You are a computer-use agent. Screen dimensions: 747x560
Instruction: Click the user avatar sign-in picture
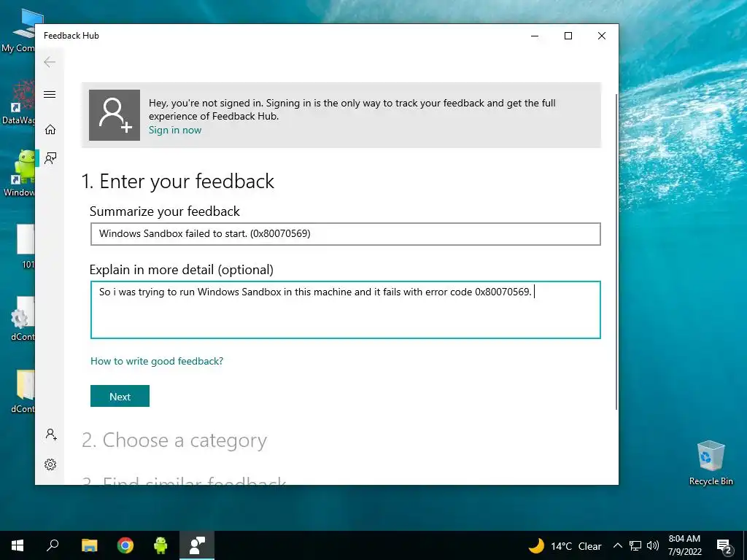(x=115, y=115)
